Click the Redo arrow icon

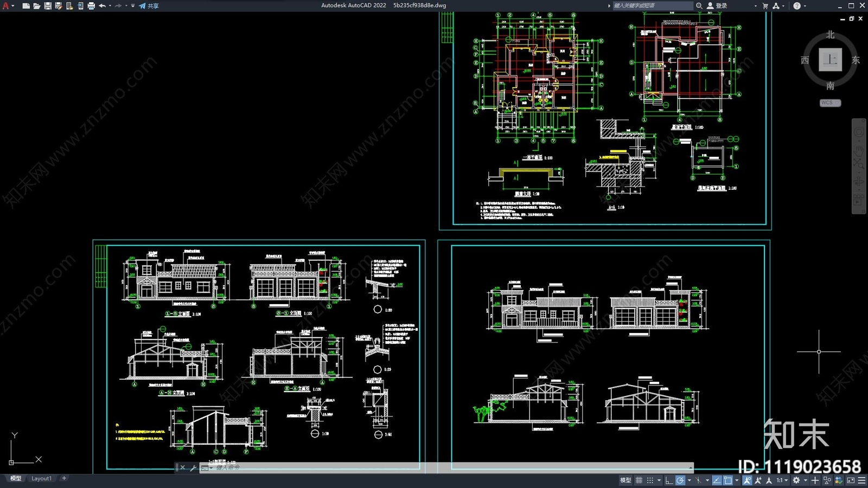coord(118,5)
